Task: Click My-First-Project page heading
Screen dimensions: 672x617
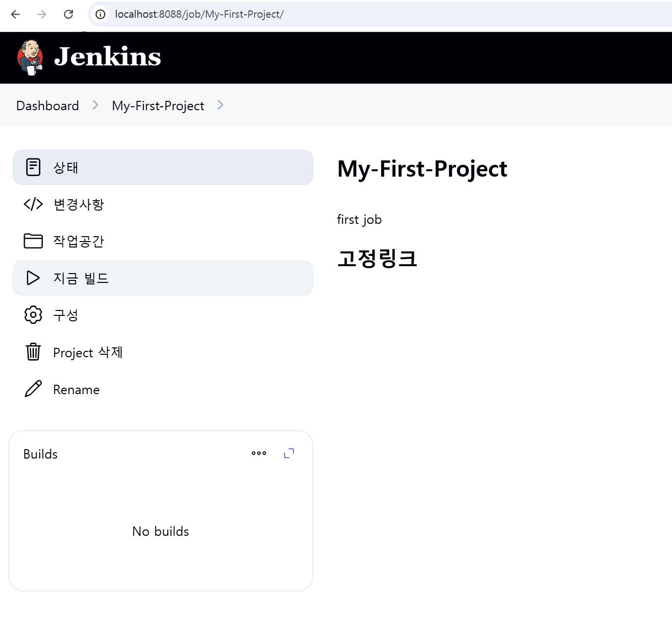Action: (422, 169)
